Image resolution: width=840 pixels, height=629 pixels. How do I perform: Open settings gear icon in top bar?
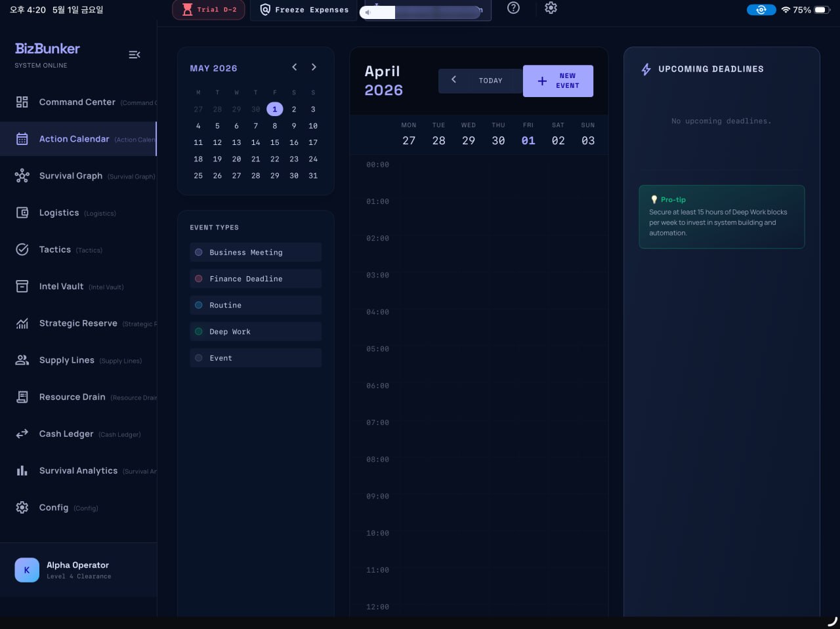coord(551,8)
